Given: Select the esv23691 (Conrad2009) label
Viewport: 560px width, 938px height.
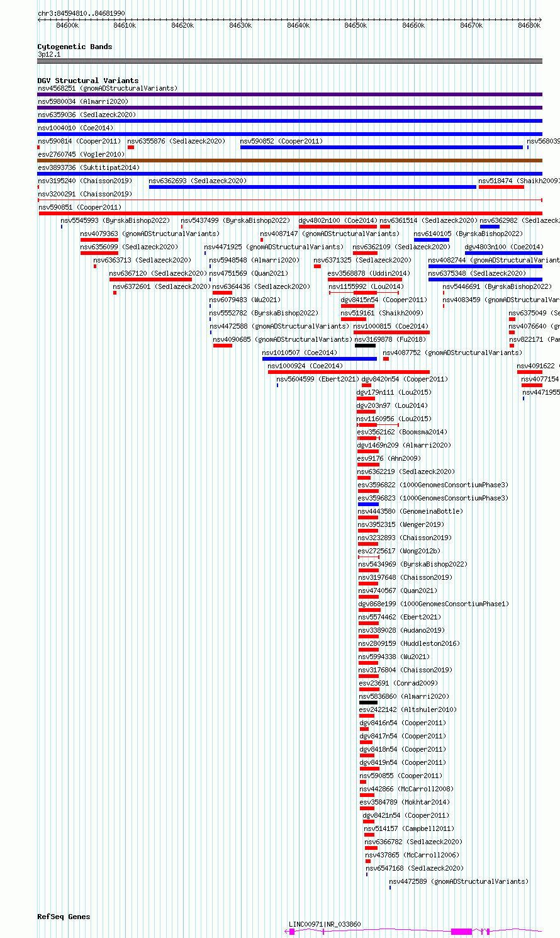Looking at the screenshot, I should [x=399, y=683].
